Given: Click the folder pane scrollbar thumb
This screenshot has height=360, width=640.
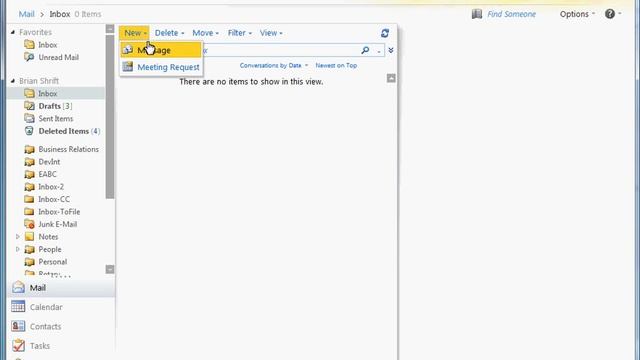Looking at the screenshot, I should (110, 117).
